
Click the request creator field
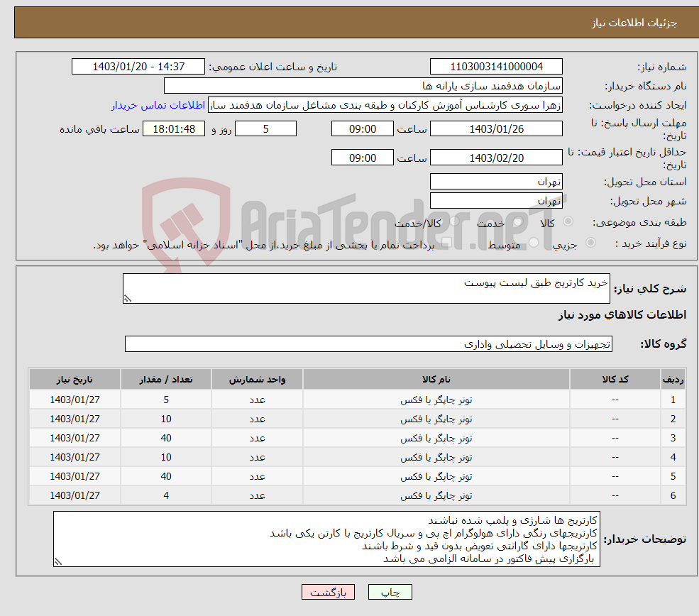tap(385, 105)
